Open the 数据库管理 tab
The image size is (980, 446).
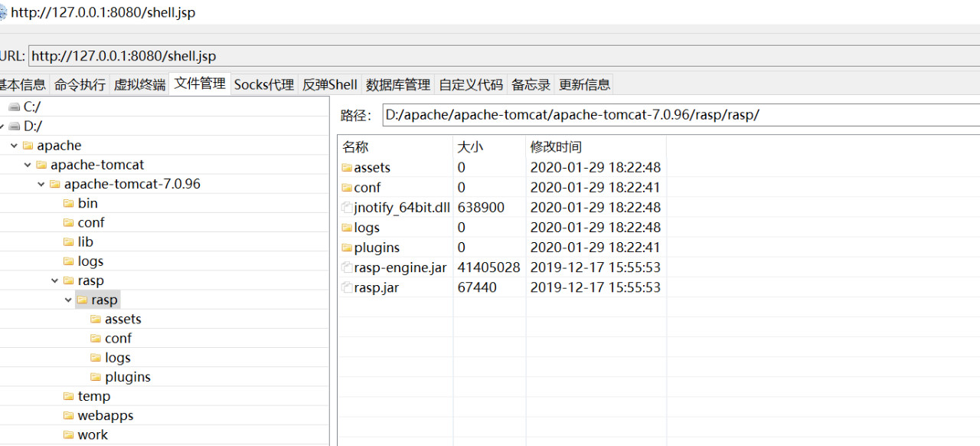[x=398, y=84]
